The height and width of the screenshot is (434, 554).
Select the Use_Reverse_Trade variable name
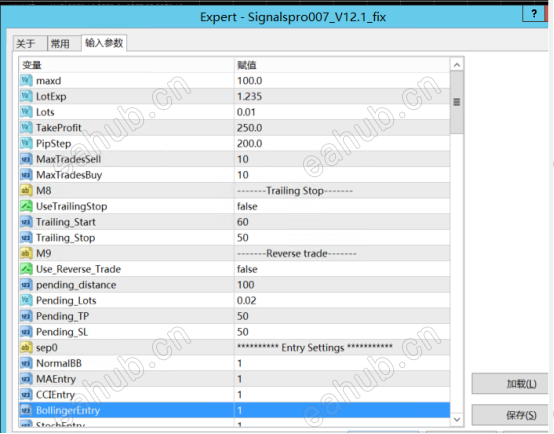[x=78, y=269]
